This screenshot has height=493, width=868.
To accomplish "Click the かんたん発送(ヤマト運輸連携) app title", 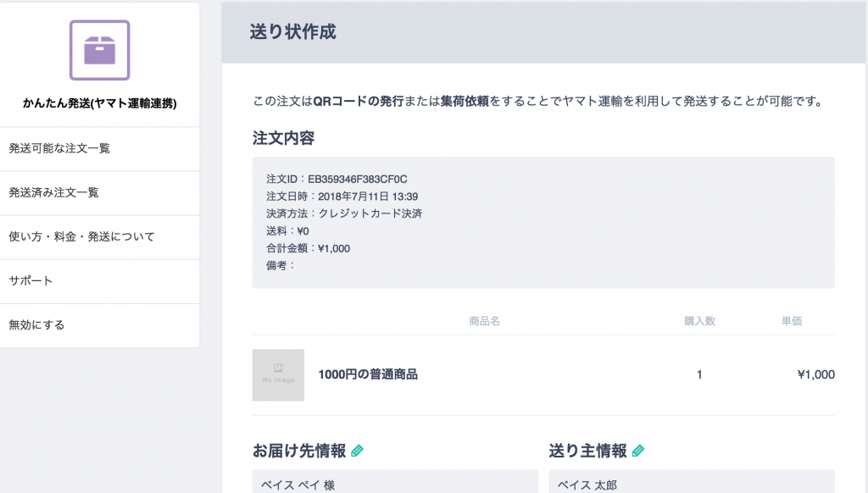I will (x=100, y=102).
